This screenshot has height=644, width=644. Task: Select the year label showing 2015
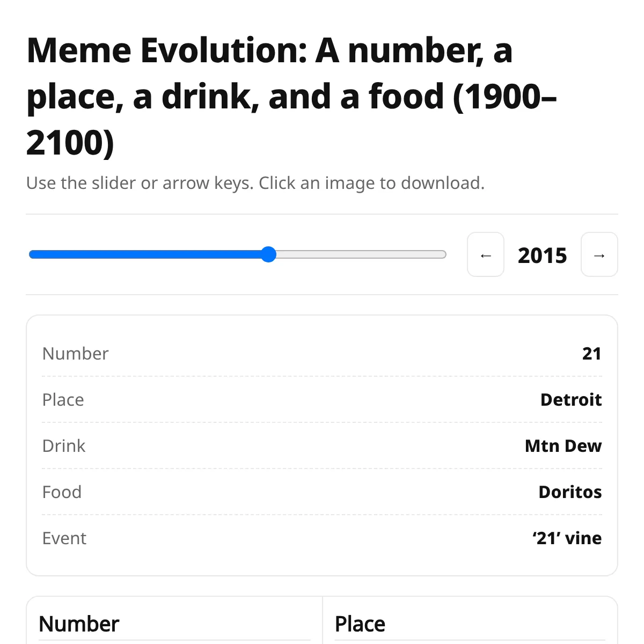click(x=543, y=255)
